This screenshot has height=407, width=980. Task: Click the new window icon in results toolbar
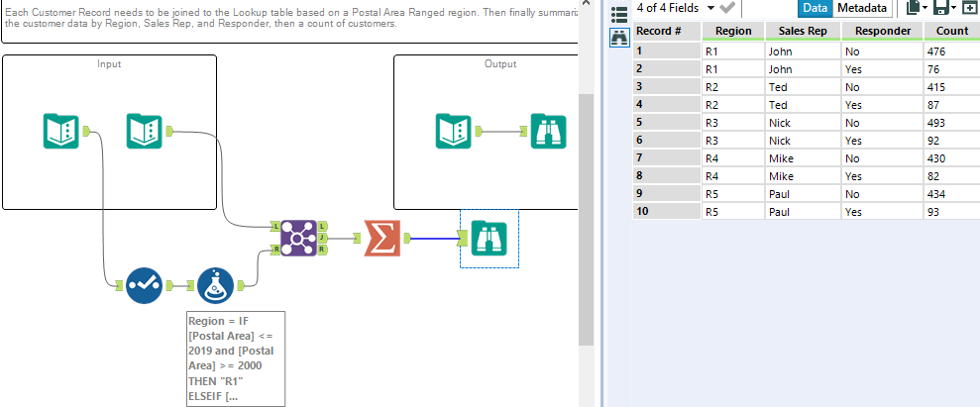(970, 8)
